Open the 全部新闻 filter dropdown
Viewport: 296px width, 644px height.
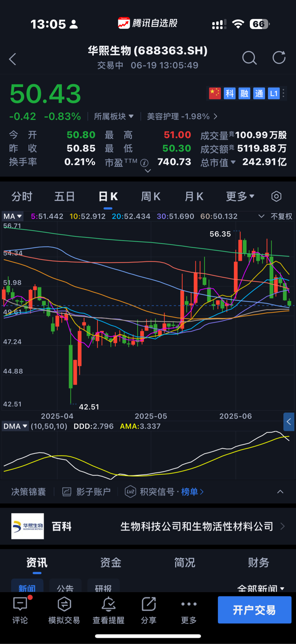coord(261,588)
